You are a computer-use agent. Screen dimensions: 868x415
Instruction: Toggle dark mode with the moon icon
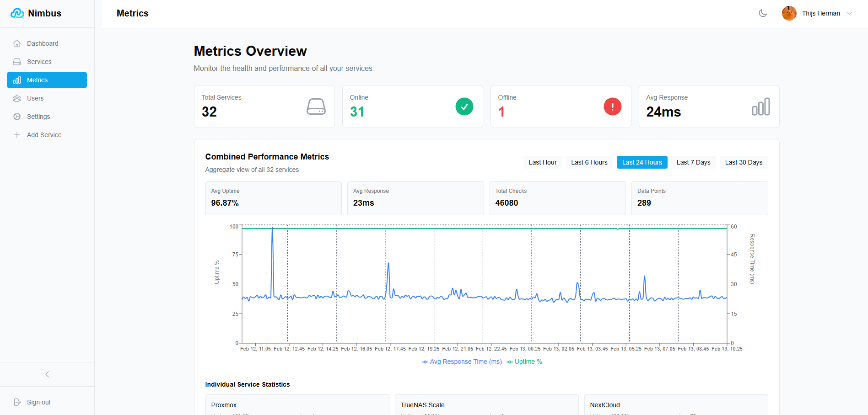coord(763,13)
